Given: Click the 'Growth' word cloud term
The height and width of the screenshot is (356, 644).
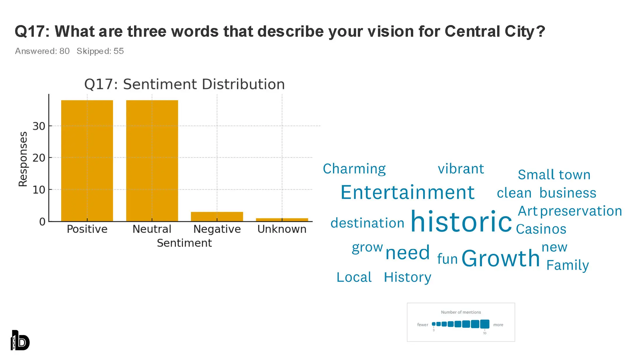Looking at the screenshot, I should point(501,258).
